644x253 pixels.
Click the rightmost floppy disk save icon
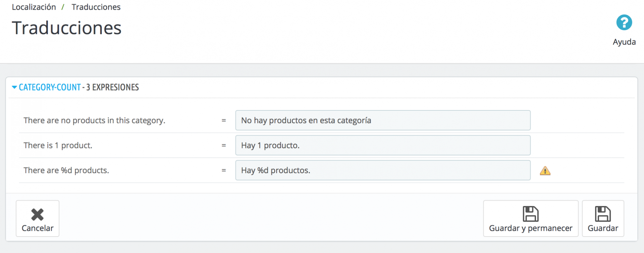click(603, 214)
